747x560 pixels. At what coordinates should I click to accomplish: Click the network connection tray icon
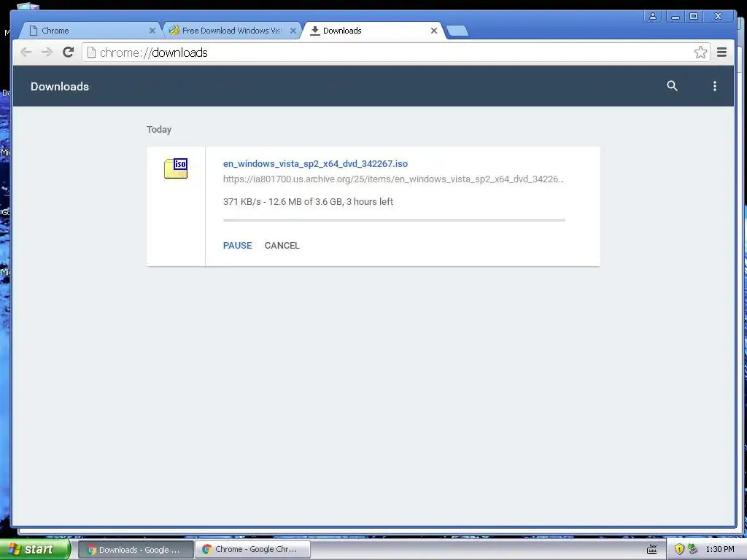(x=693, y=549)
